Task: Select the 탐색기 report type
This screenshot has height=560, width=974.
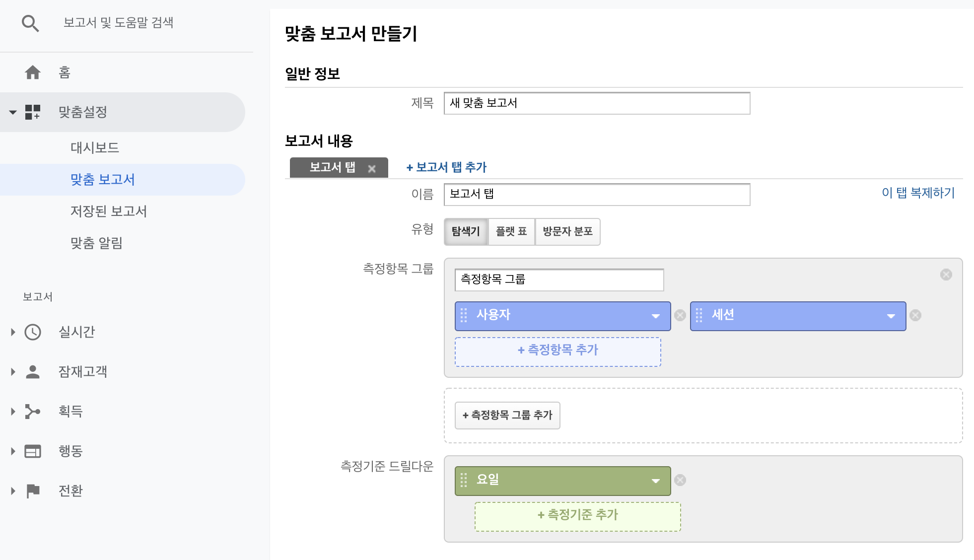Action: [x=466, y=232]
